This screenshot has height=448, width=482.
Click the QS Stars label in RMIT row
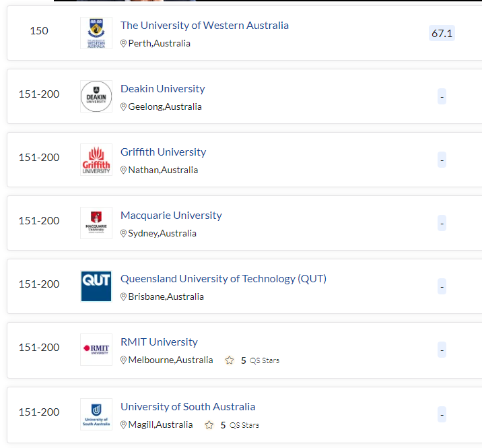[265, 360]
